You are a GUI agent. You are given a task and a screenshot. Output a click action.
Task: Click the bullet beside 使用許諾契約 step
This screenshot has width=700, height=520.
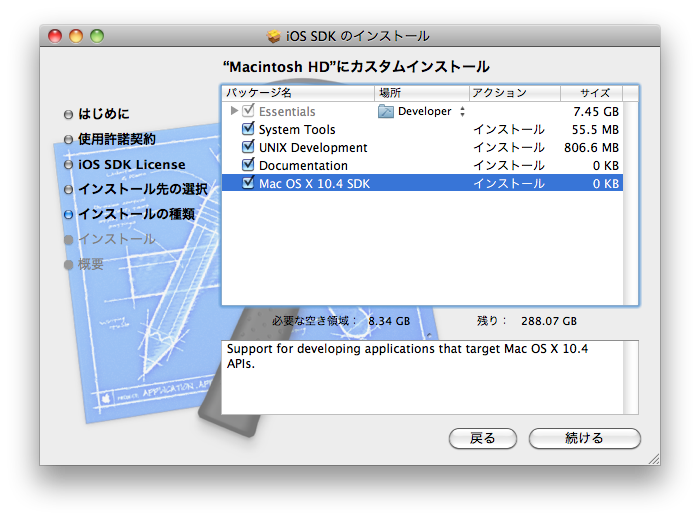tap(68, 140)
